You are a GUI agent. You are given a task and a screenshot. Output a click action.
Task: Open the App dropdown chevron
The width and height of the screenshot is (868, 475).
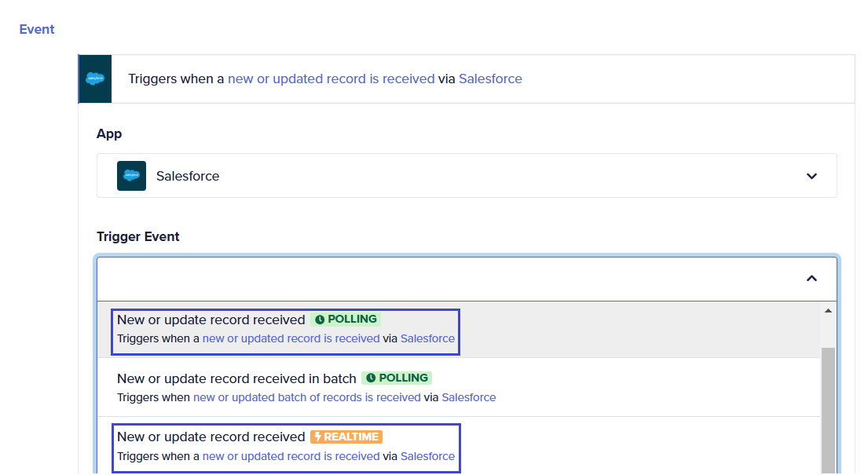[811, 176]
